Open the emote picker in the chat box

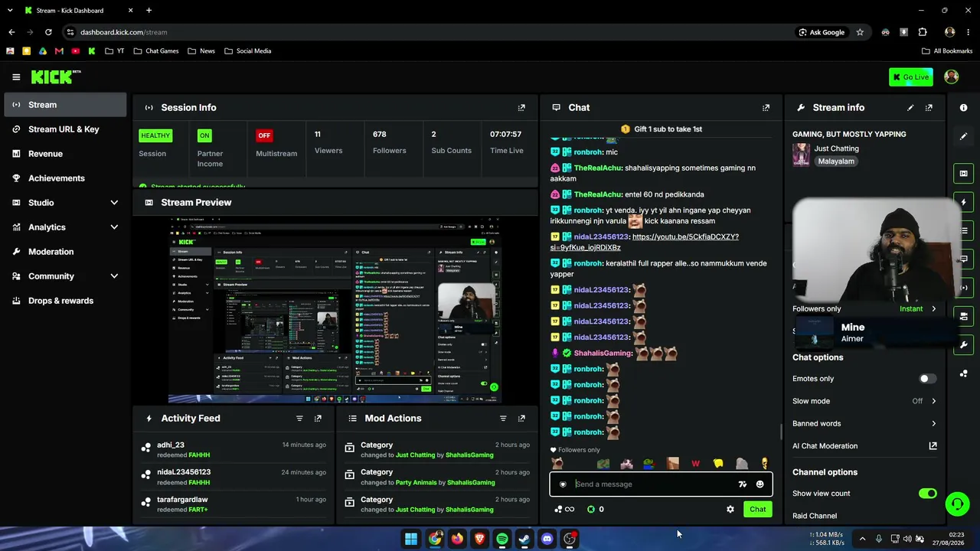coord(759,484)
